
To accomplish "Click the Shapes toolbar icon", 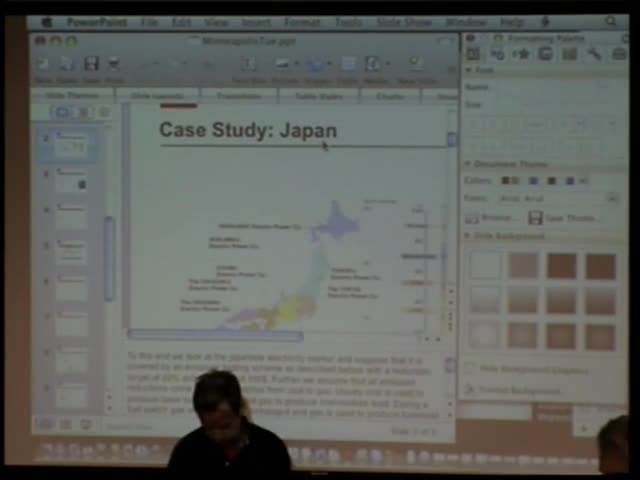I will pos(314,64).
